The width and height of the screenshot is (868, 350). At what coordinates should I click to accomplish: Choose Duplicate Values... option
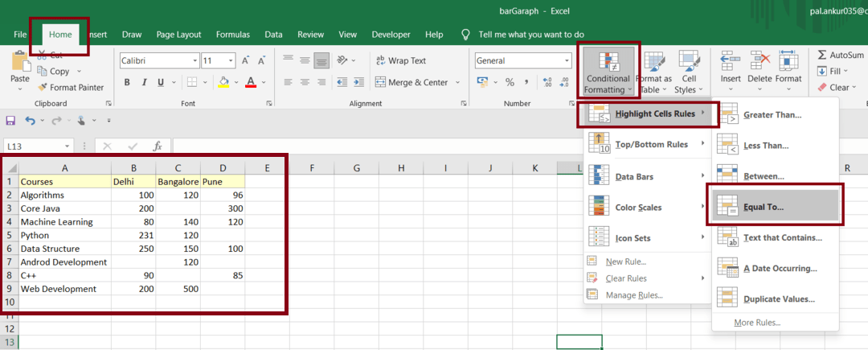coord(775,299)
